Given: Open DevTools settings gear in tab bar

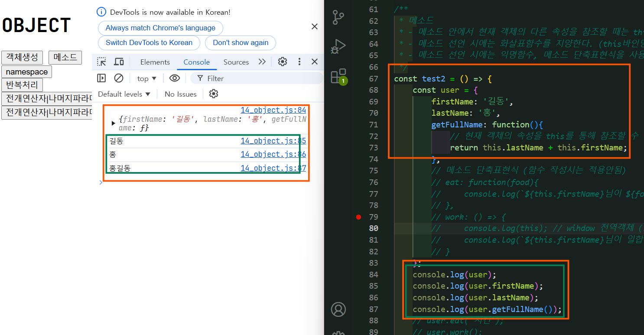Looking at the screenshot, I should coord(283,62).
